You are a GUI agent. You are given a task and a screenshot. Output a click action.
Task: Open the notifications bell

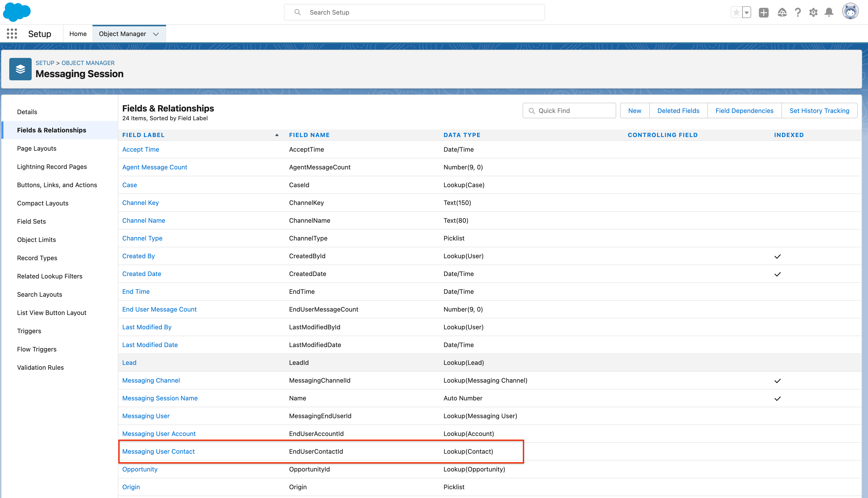[829, 12]
